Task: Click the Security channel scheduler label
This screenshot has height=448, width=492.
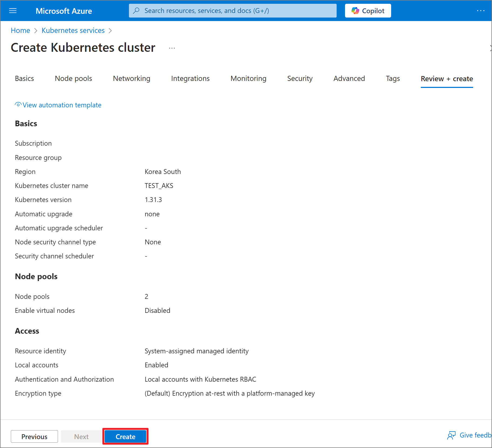Action: coord(54,256)
